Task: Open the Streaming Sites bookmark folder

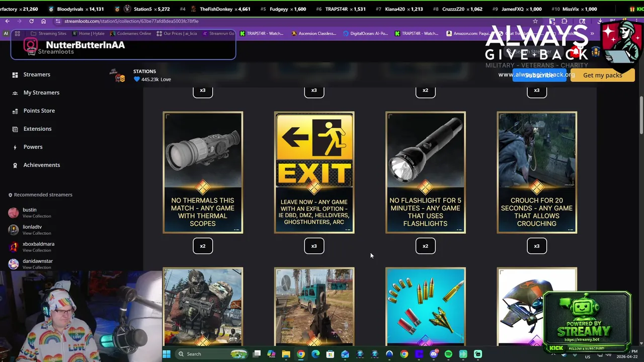Action: pos(48,34)
